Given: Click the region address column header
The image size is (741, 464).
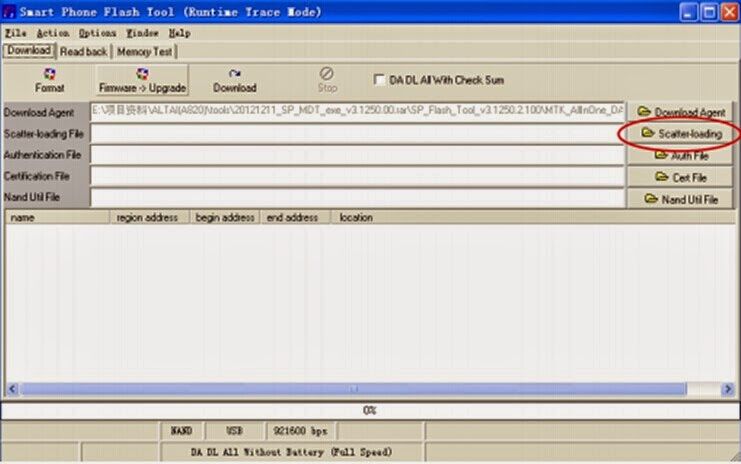Looking at the screenshot, I should 149,217.
